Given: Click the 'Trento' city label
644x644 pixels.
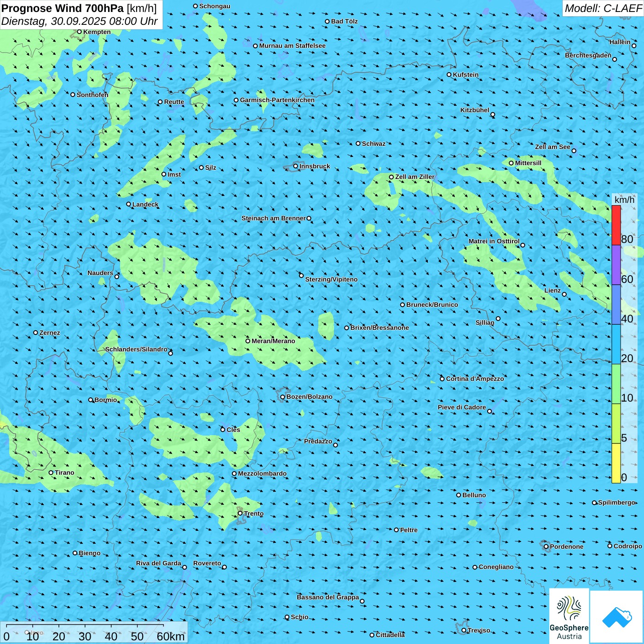Looking at the screenshot, I should tap(254, 513).
